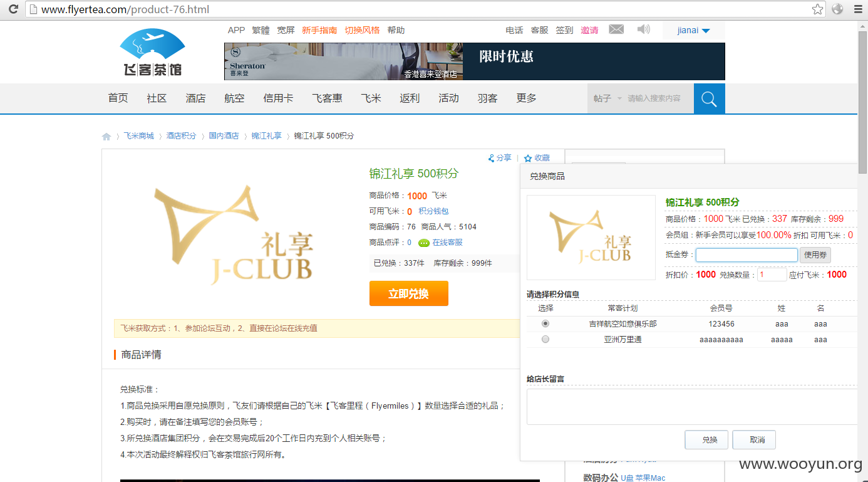The height and width of the screenshot is (482, 868).
Task: Click the 签到 check-in link
Action: click(564, 30)
